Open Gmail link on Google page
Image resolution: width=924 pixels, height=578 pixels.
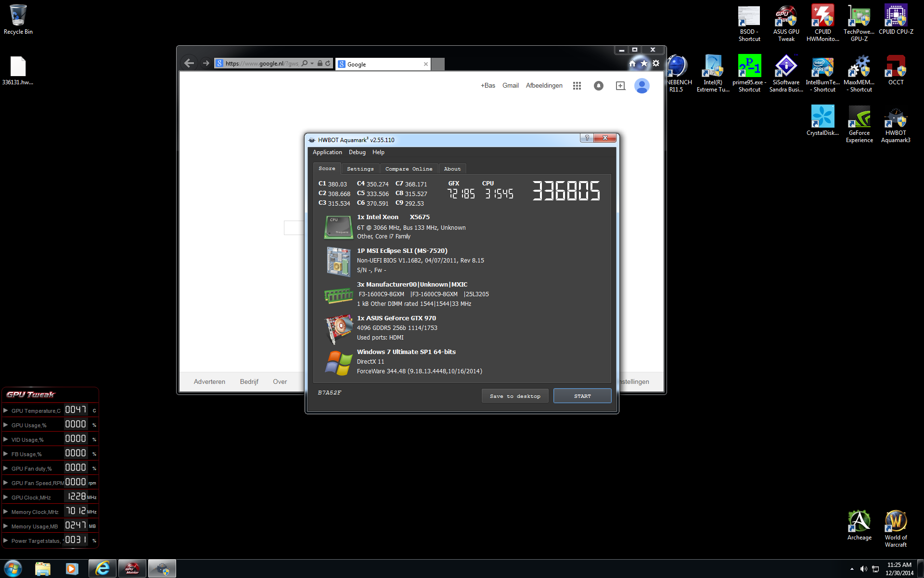coord(510,86)
